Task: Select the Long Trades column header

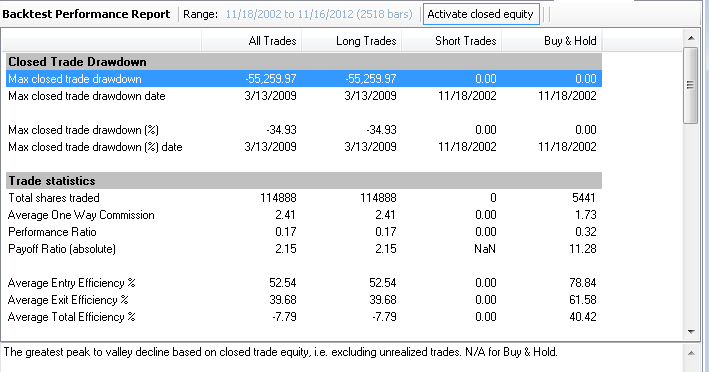Action: pos(351,41)
